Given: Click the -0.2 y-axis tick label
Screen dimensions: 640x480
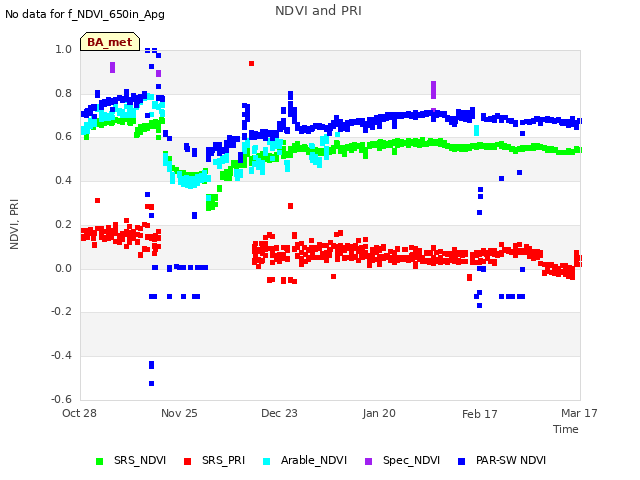Looking at the screenshot, I should click(62, 311).
